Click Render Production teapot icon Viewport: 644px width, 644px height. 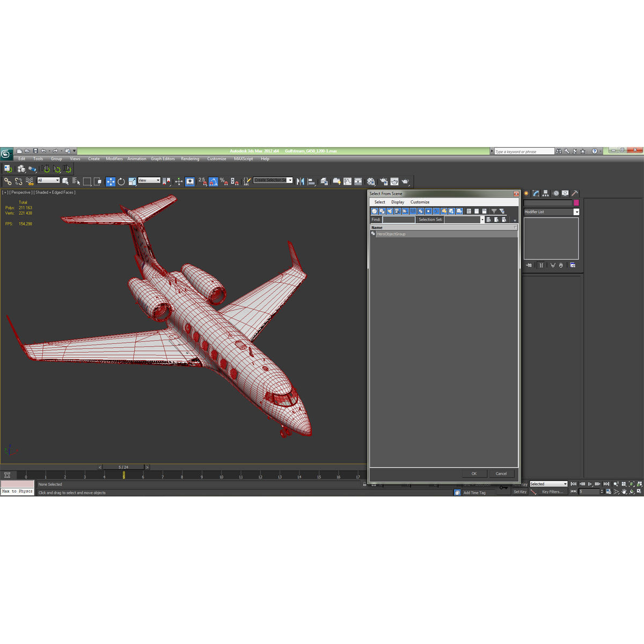(x=405, y=181)
